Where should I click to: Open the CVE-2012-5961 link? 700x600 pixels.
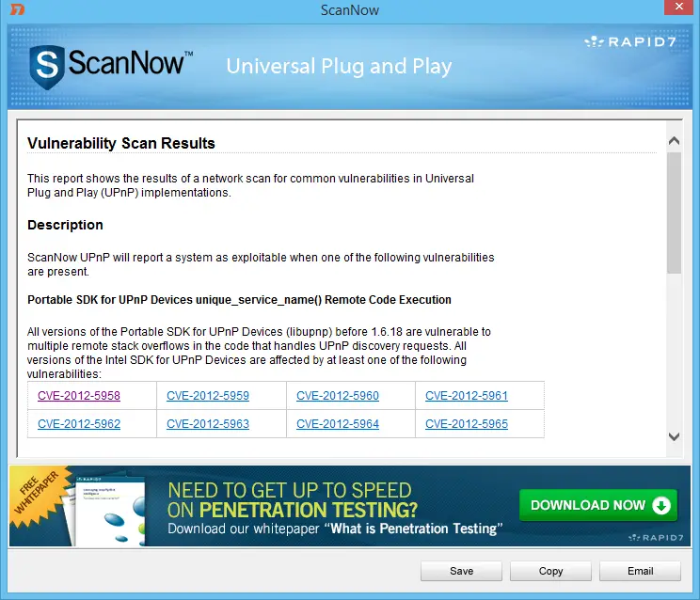467,396
